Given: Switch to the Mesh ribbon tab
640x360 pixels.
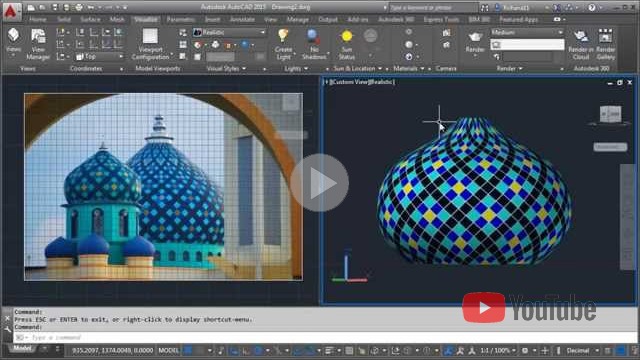Looking at the screenshot, I should click(117, 19).
